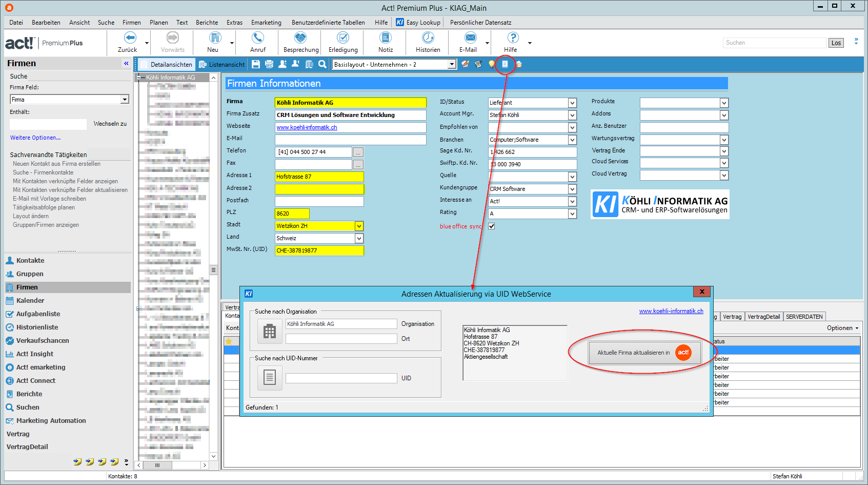
Task: Click the Neu new record icon
Action: click(x=215, y=37)
